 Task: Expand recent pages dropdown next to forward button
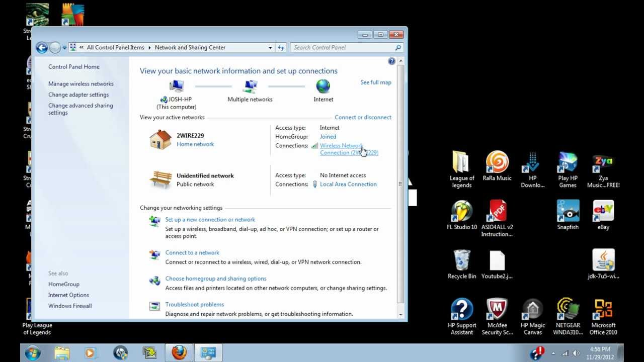tap(64, 48)
